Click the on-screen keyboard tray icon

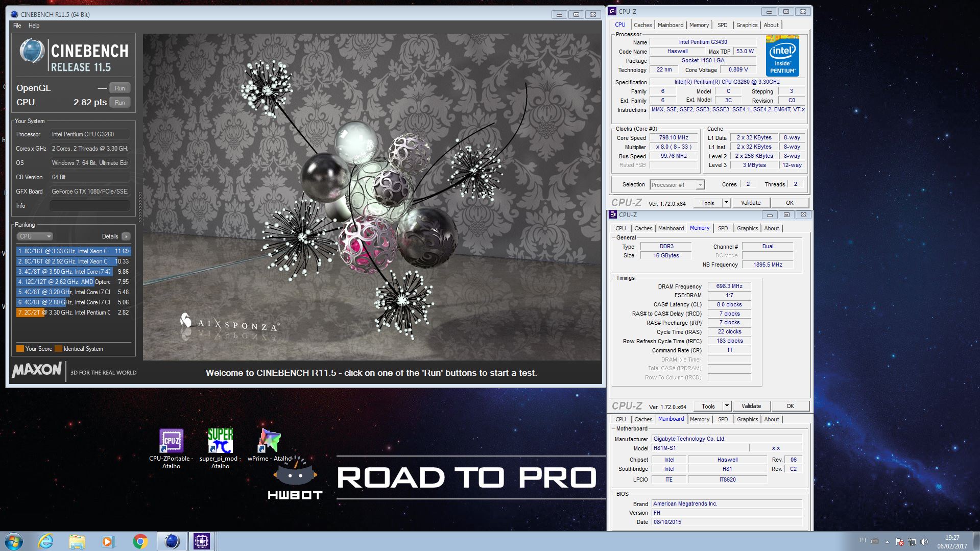pyautogui.click(x=875, y=541)
